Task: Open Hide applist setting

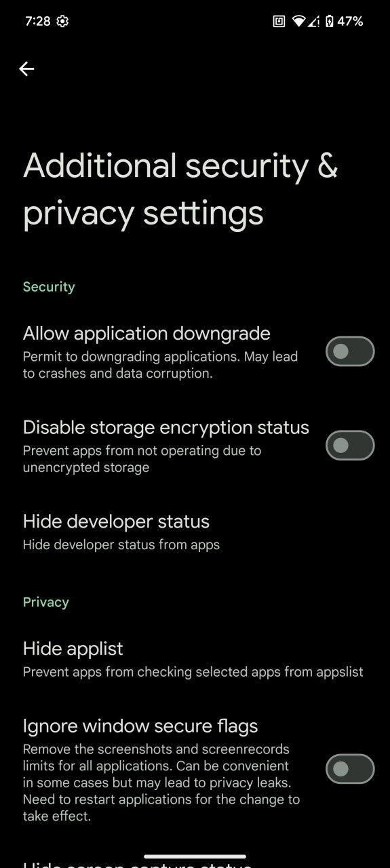Action: pyautogui.click(x=195, y=659)
